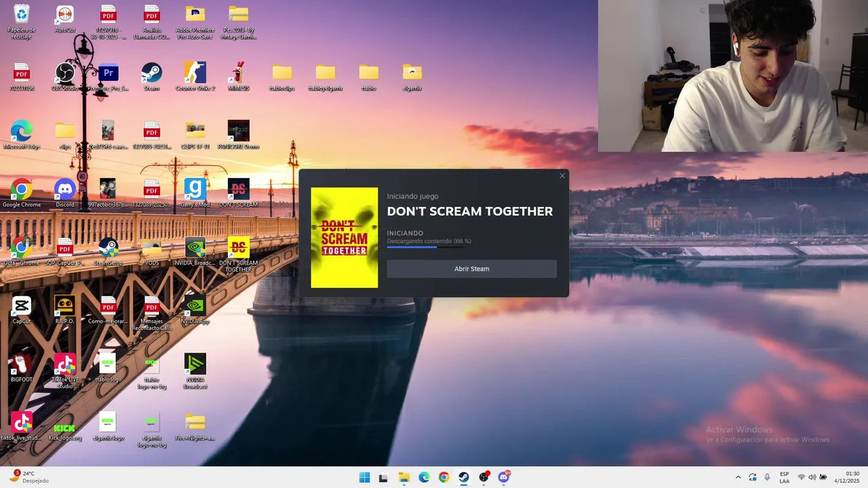Select the DON'T SCREAM desktop icon
The width and height of the screenshot is (868, 488).
(239, 194)
